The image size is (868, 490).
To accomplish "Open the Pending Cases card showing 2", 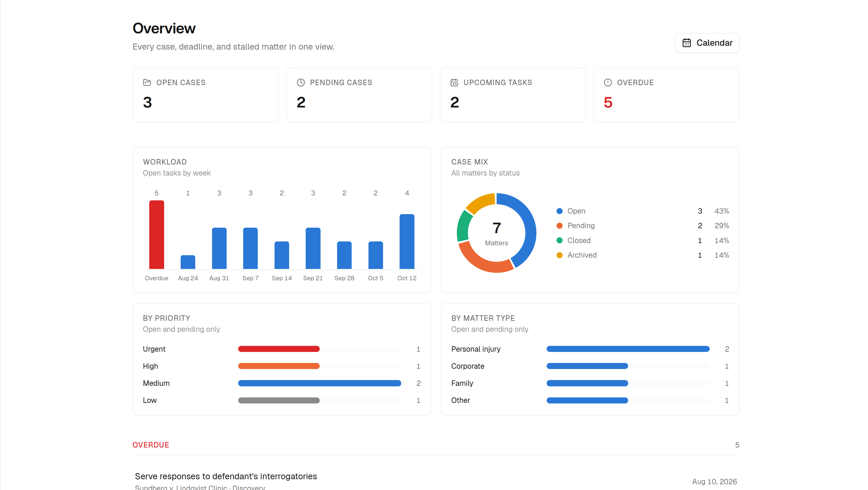I will point(359,95).
